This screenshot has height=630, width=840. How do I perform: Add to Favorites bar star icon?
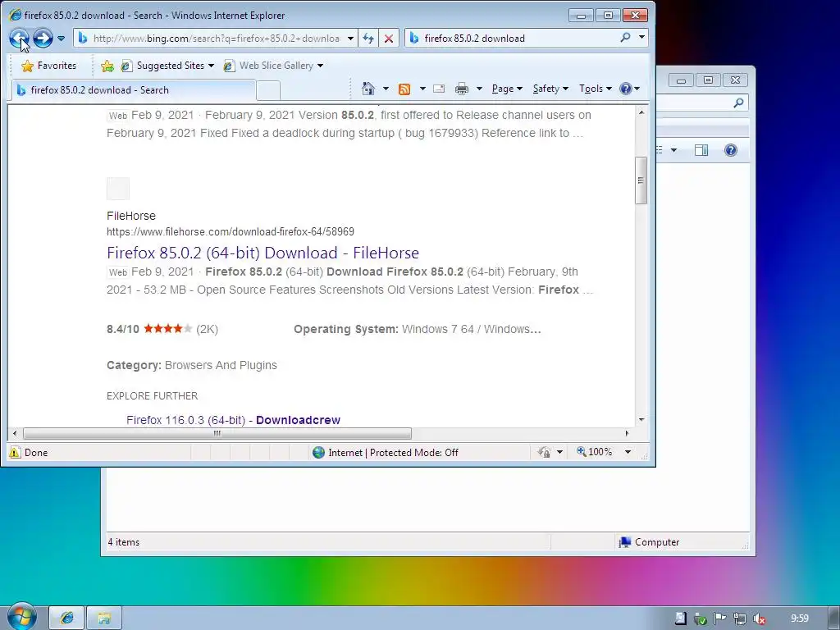pos(107,66)
